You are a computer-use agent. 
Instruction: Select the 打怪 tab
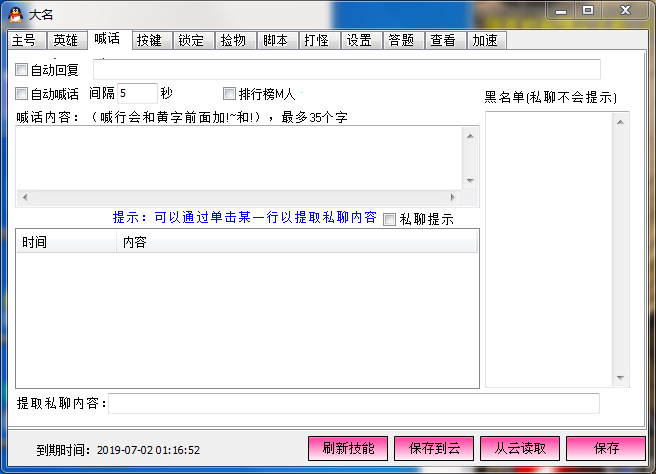(319, 41)
